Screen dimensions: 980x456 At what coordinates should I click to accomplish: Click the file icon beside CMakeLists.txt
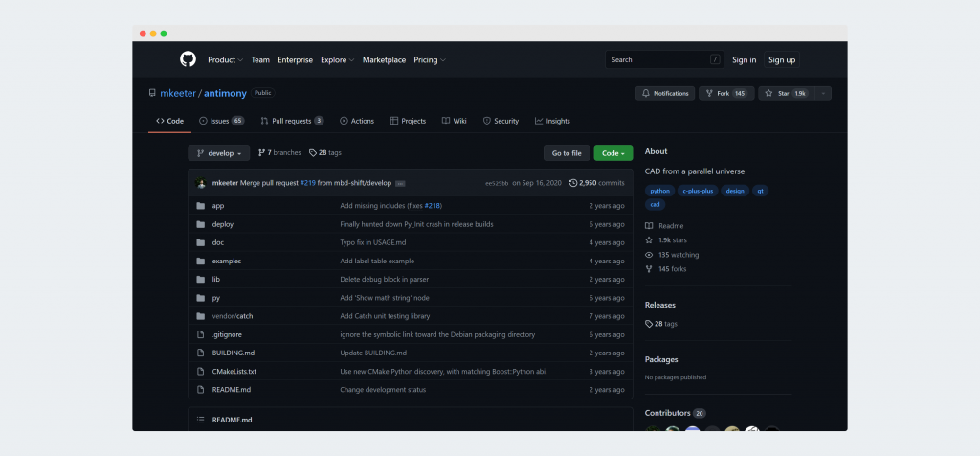coord(201,371)
